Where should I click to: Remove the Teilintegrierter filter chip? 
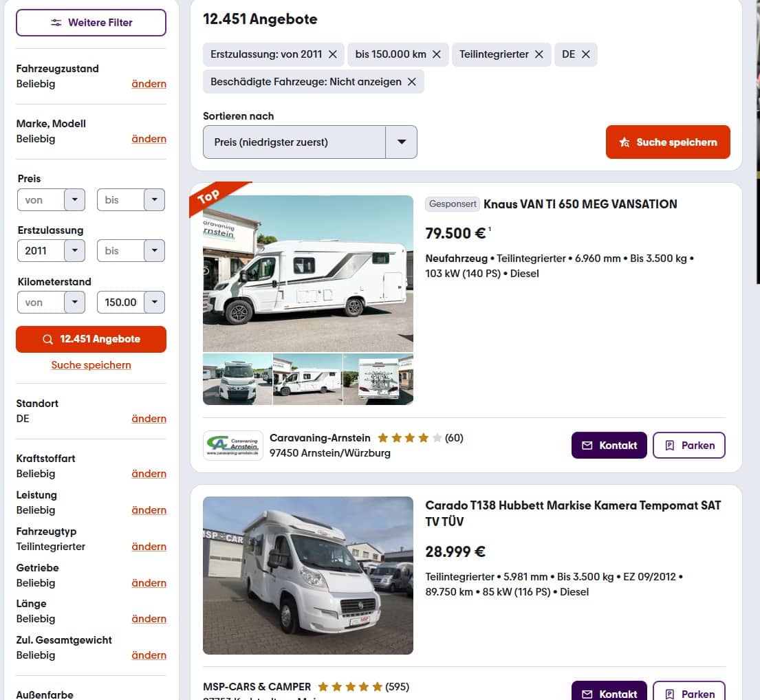click(539, 54)
